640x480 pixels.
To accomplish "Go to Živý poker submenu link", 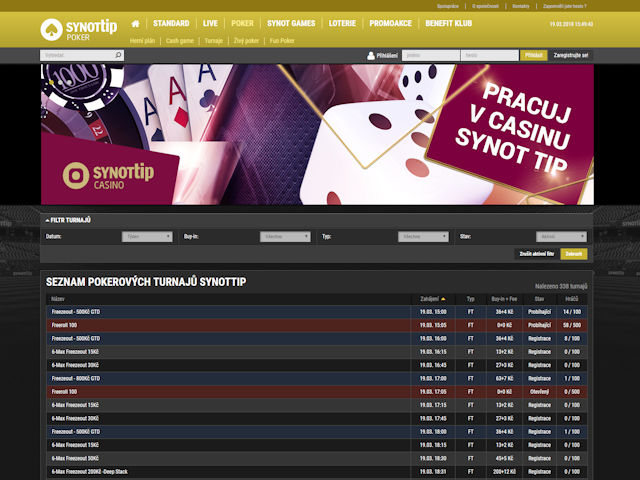I will click(x=247, y=41).
